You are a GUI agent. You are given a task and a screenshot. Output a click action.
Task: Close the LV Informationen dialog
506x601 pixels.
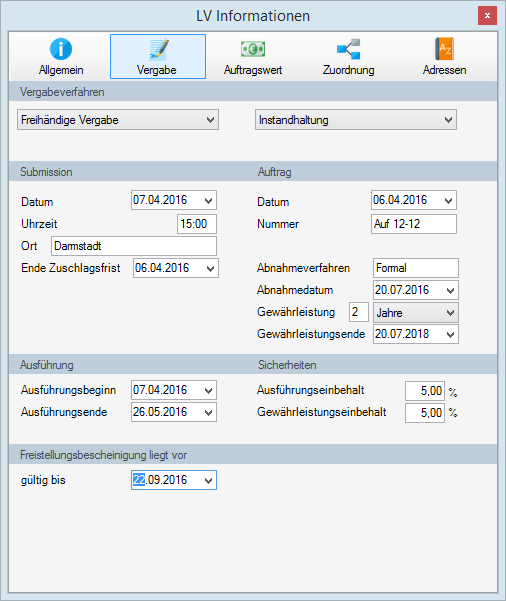click(487, 16)
